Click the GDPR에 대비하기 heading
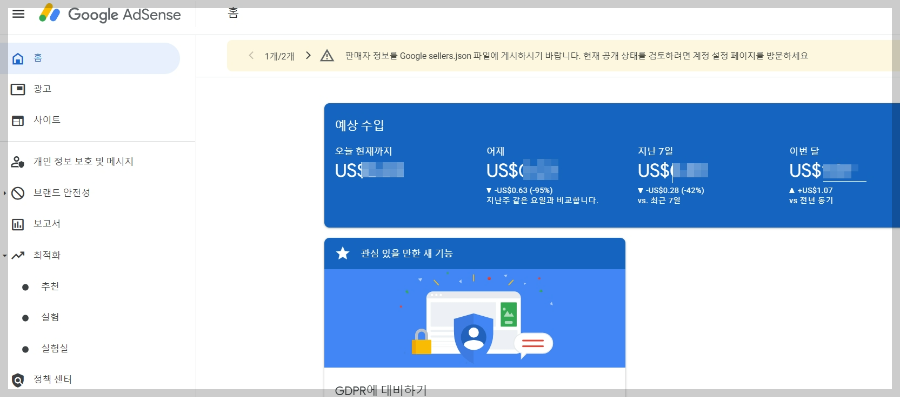This screenshot has width=900, height=397. [x=381, y=391]
